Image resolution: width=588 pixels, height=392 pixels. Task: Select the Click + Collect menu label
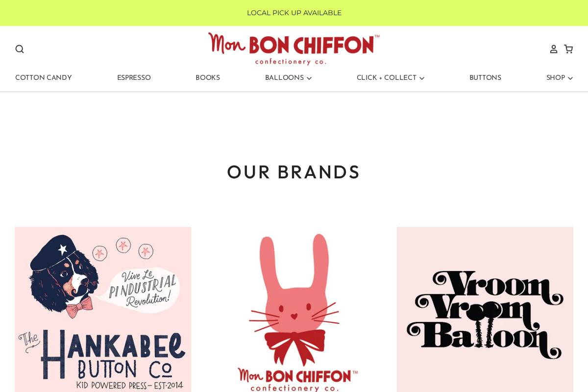point(387,78)
